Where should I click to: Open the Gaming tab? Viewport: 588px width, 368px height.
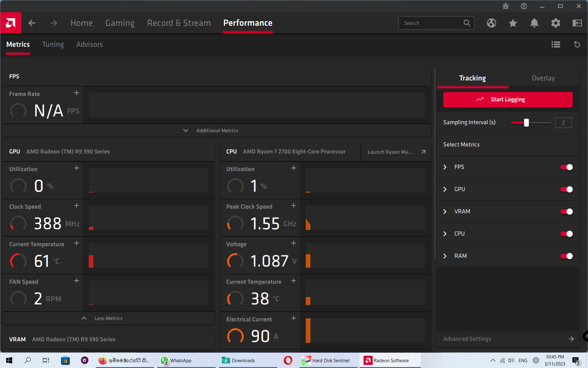tap(120, 23)
